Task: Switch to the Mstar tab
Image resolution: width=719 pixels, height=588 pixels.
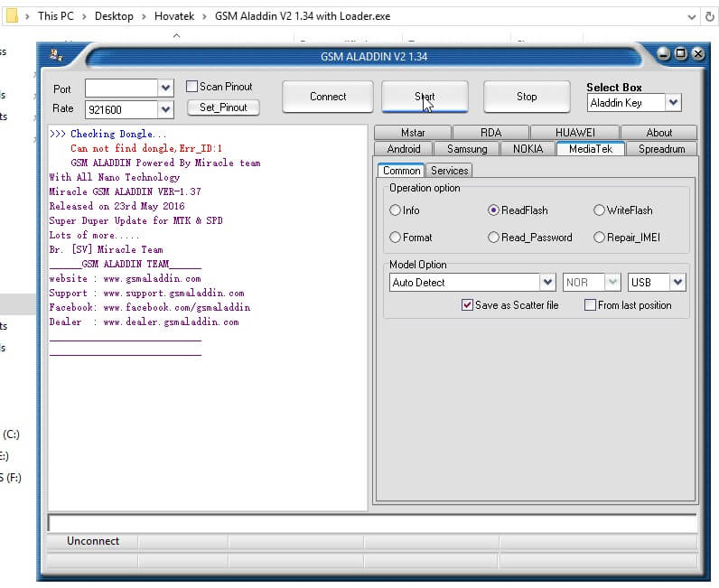Action: pyautogui.click(x=413, y=133)
